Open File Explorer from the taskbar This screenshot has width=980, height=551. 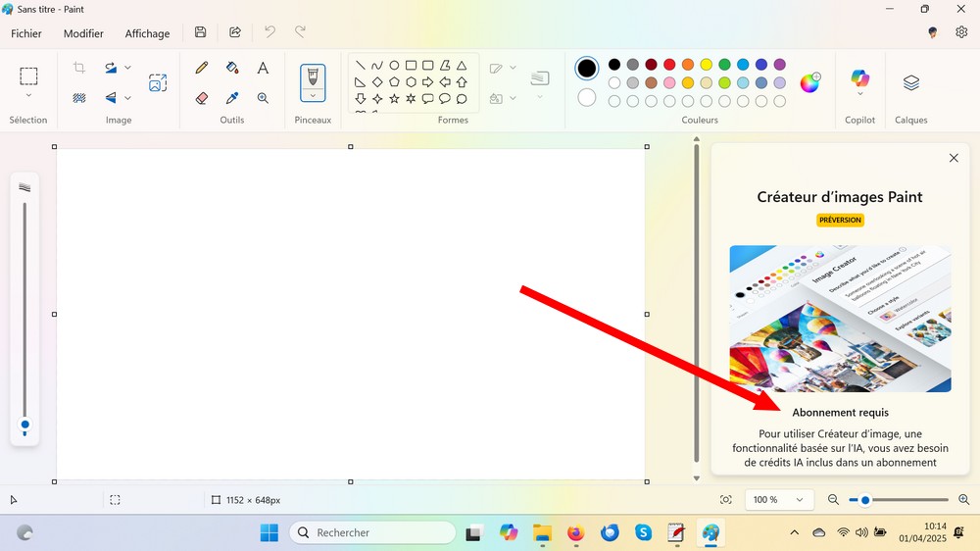542,533
